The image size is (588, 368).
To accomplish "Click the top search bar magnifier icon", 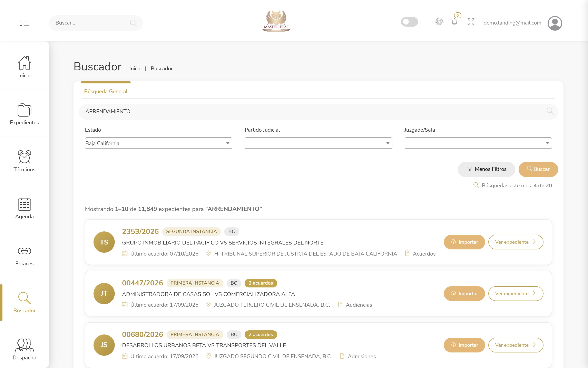I will 133,23.
